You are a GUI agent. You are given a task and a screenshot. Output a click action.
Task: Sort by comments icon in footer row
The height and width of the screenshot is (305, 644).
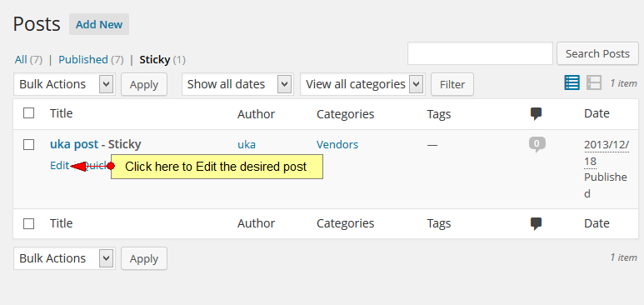coord(536,224)
